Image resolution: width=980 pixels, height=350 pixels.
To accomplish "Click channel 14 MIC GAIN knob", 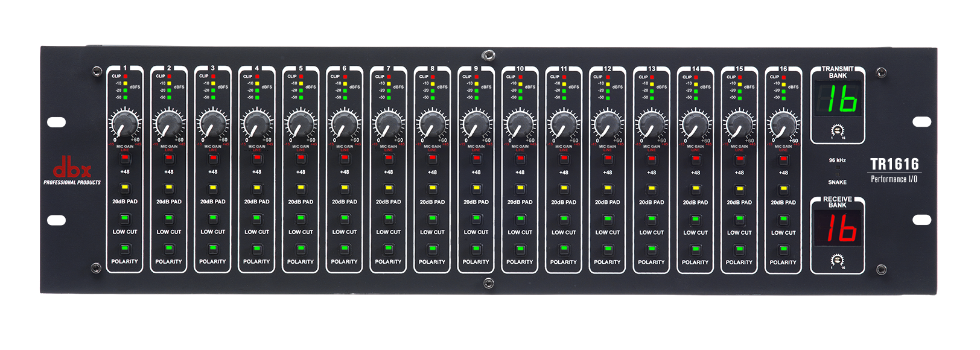I will pyautogui.click(x=696, y=125).
